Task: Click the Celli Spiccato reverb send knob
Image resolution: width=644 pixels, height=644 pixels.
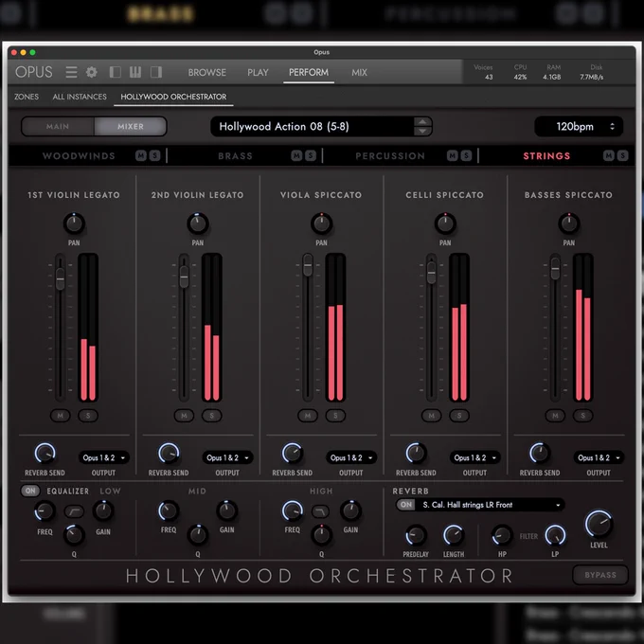Action: (416, 454)
